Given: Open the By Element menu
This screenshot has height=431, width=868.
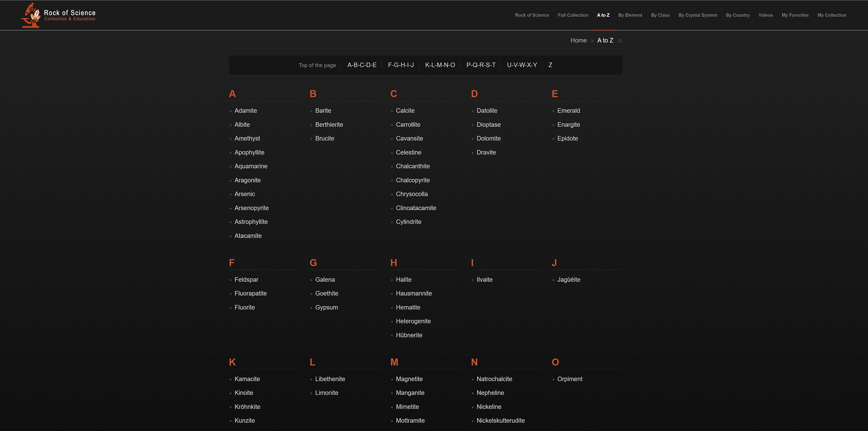Looking at the screenshot, I should click(x=630, y=15).
